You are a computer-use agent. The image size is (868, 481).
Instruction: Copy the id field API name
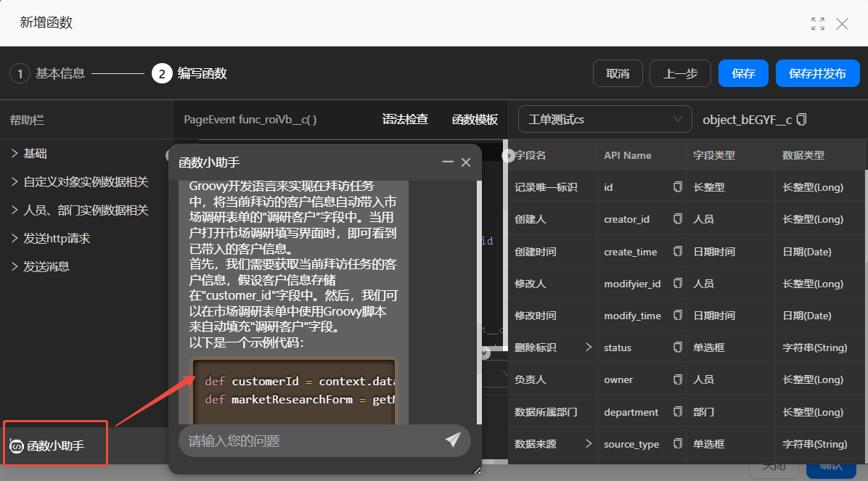(x=678, y=187)
